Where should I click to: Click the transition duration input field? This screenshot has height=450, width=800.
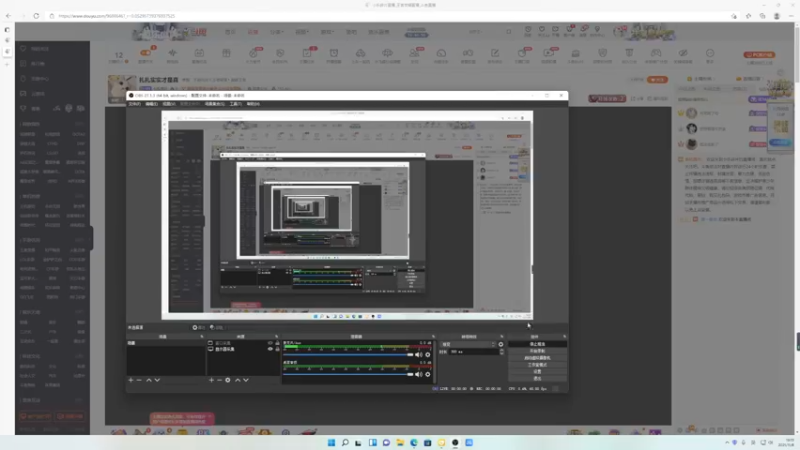pyautogui.click(x=473, y=352)
